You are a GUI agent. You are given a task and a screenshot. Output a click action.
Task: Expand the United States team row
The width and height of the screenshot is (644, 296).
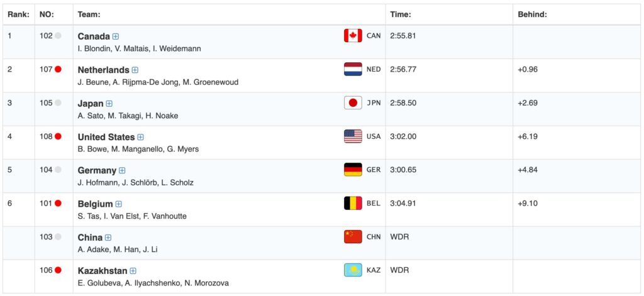[x=141, y=137]
